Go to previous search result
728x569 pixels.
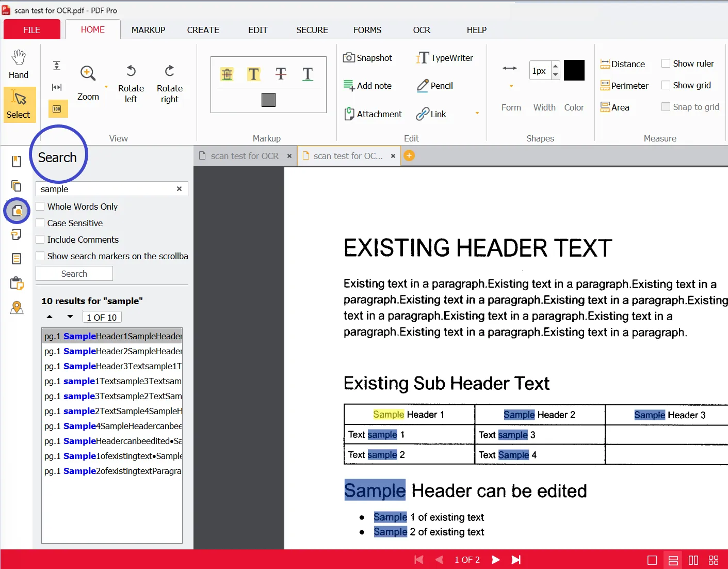pyautogui.click(x=50, y=317)
